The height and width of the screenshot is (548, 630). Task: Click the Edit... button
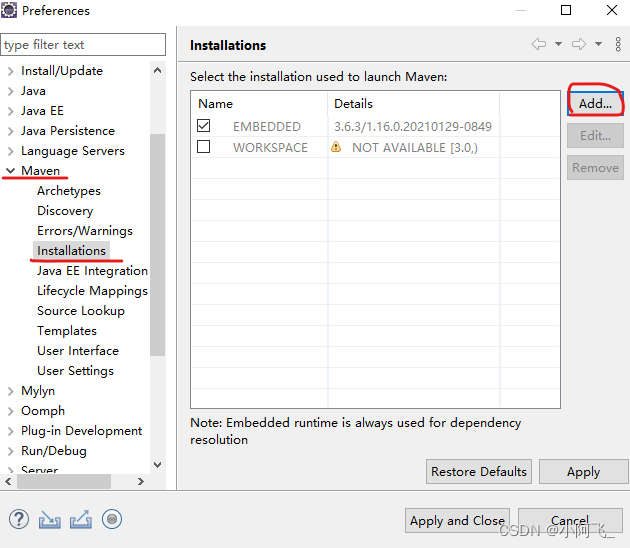click(x=595, y=136)
